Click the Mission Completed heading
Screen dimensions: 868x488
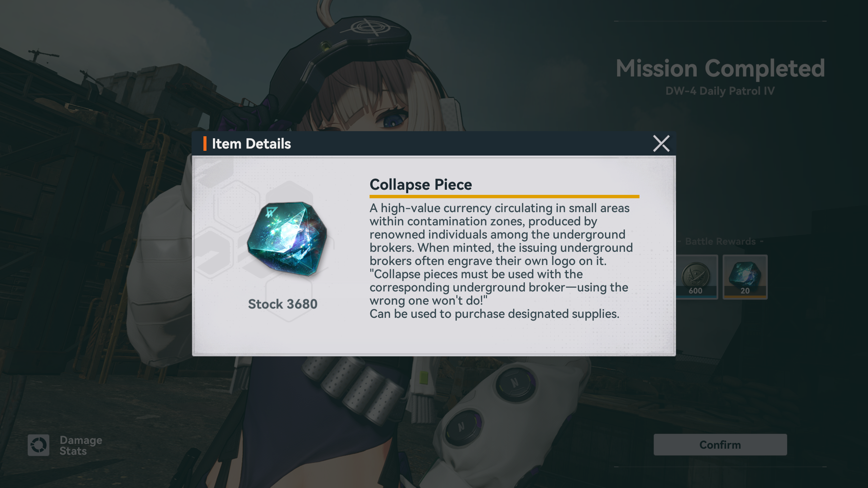(x=720, y=68)
